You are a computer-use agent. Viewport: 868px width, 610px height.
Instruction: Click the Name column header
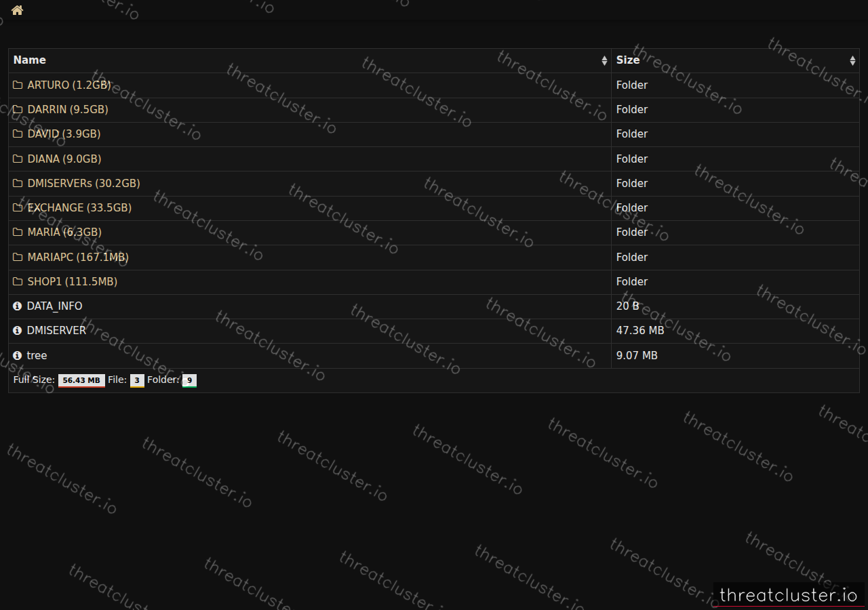[310, 60]
